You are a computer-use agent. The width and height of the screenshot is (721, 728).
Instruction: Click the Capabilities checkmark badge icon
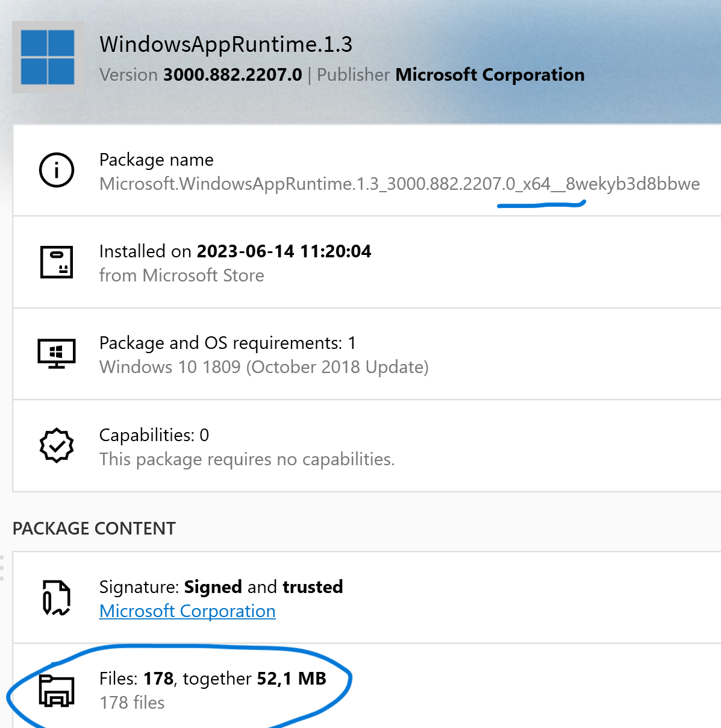tap(56, 446)
